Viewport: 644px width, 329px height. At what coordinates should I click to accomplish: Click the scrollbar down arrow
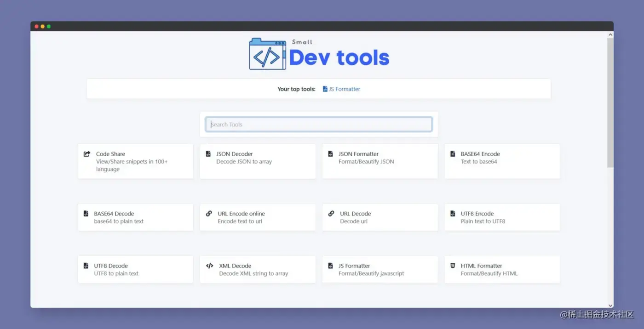610,305
